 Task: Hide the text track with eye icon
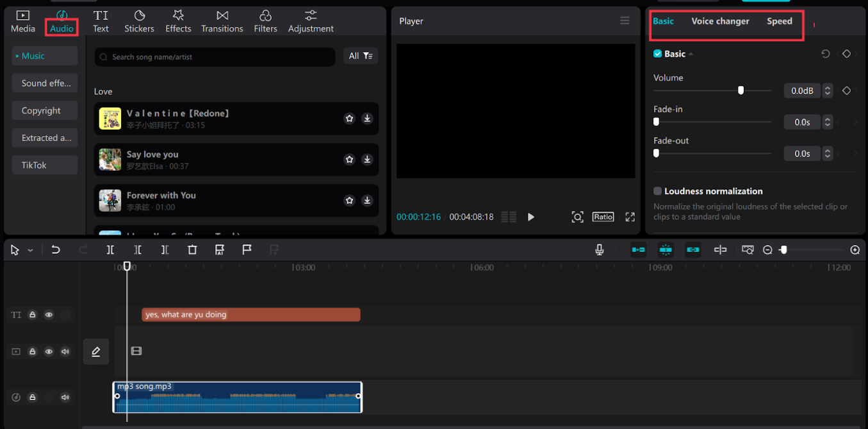49,315
